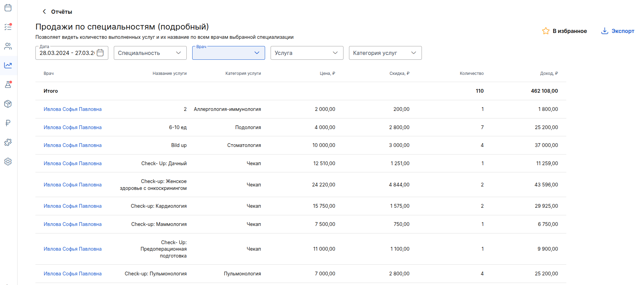Click the Доход, ₽ column header
Image resolution: width=644 pixels, height=285 pixels.
(549, 73)
